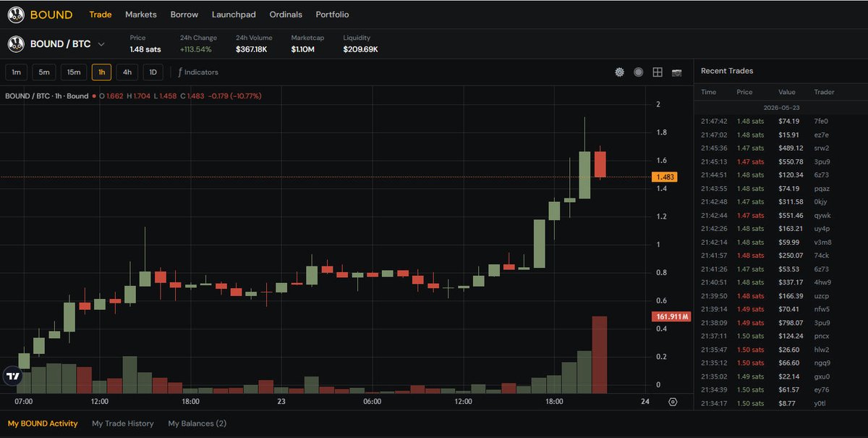Click the Time column header in Recent Trades
Image resolution: width=868 pixels, height=438 pixels.
click(x=709, y=92)
